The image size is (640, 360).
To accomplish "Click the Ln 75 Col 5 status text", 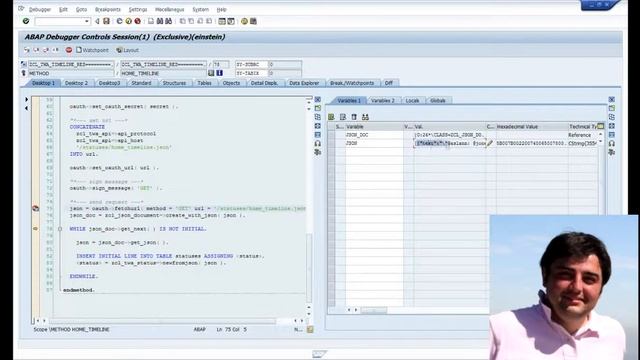I will (231, 329).
